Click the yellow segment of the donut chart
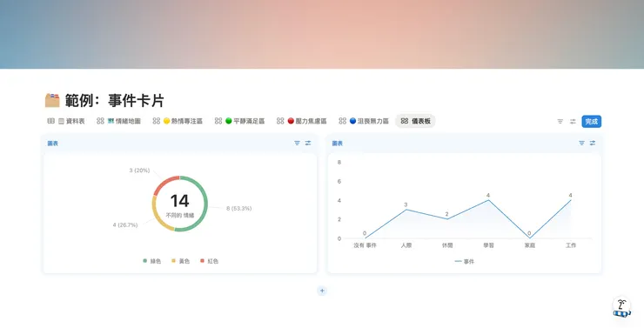 point(158,216)
